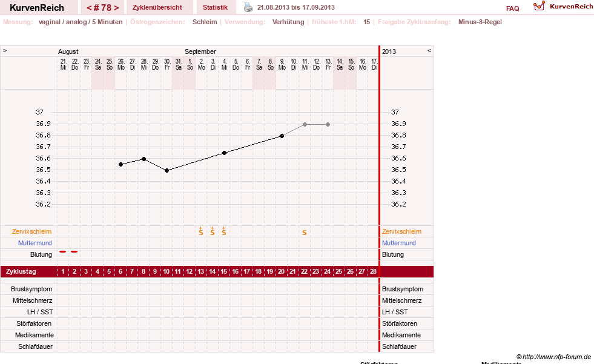
Task: Click the left Zervixschleim row label
Action: pyautogui.click(x=32, y=231)
